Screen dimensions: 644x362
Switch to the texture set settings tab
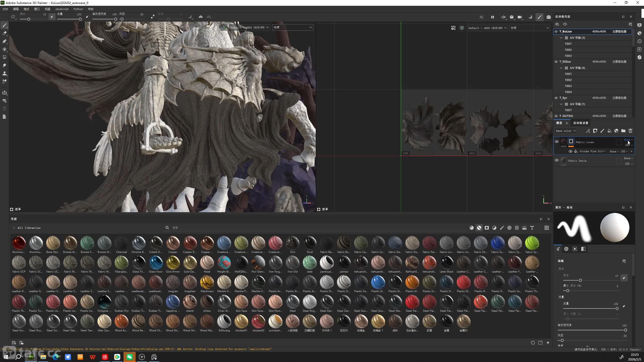[581, 123]
